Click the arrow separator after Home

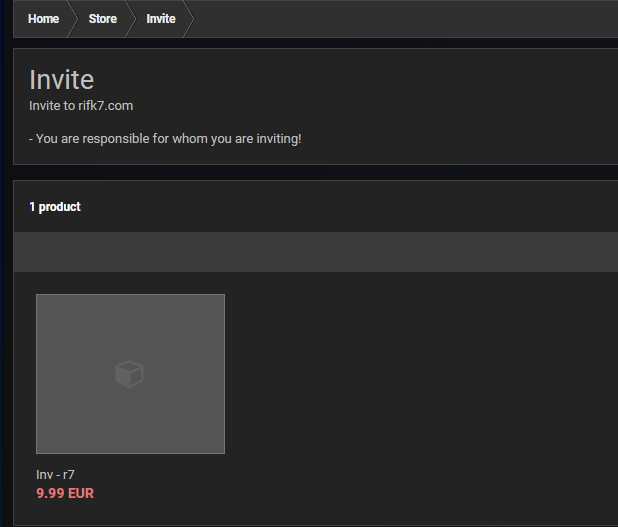pos(71,19)
